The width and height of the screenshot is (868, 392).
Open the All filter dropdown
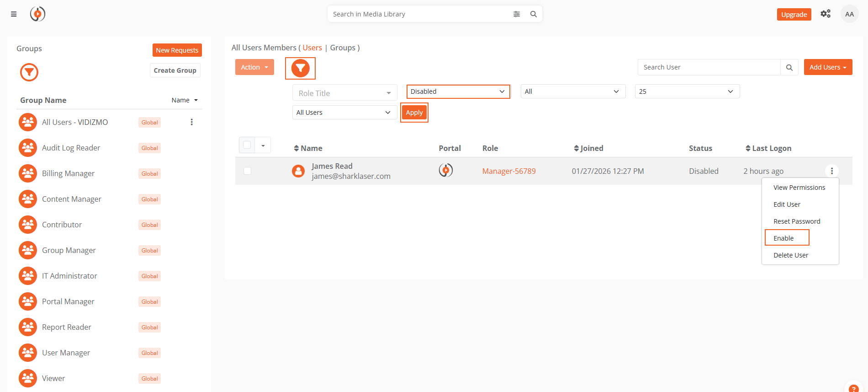click(x=573, y=91)
